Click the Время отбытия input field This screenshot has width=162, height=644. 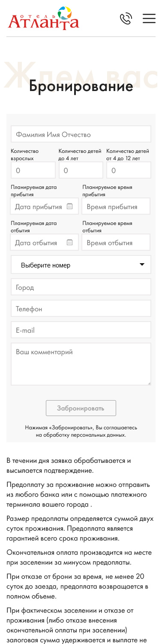click(x=116, y=243)
